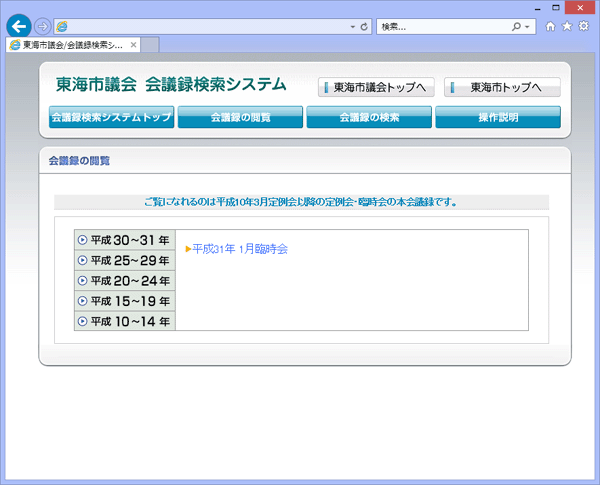Minimize the browser window
This screenshot has height=485, width=600.
(x=538, y=8)
